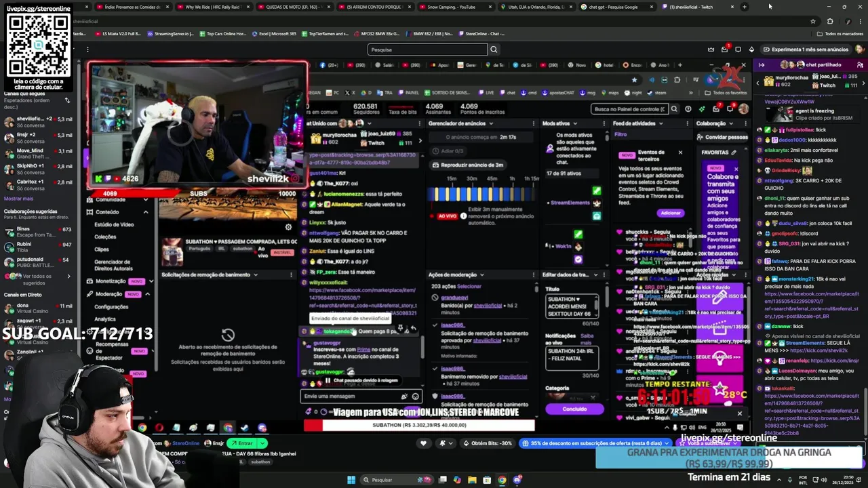
Task: Open Move_Mind channel in sidebar
Action: click(x=37, y=154)
